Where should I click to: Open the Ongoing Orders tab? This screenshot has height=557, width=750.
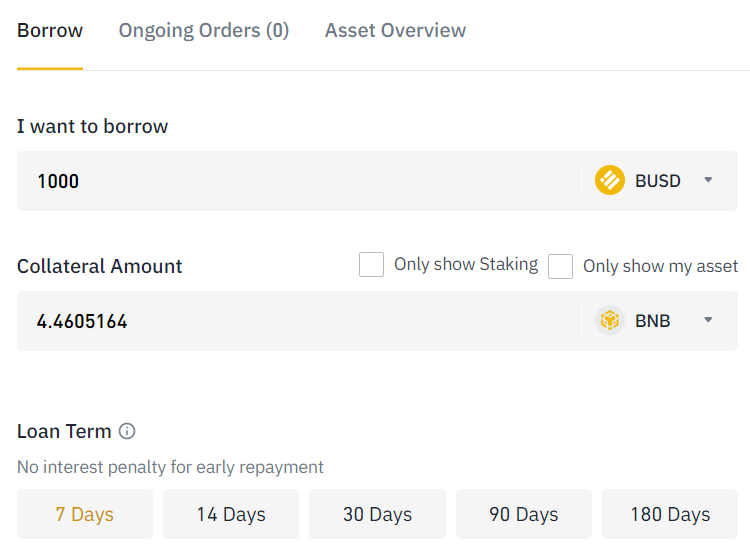coord(204,31)
